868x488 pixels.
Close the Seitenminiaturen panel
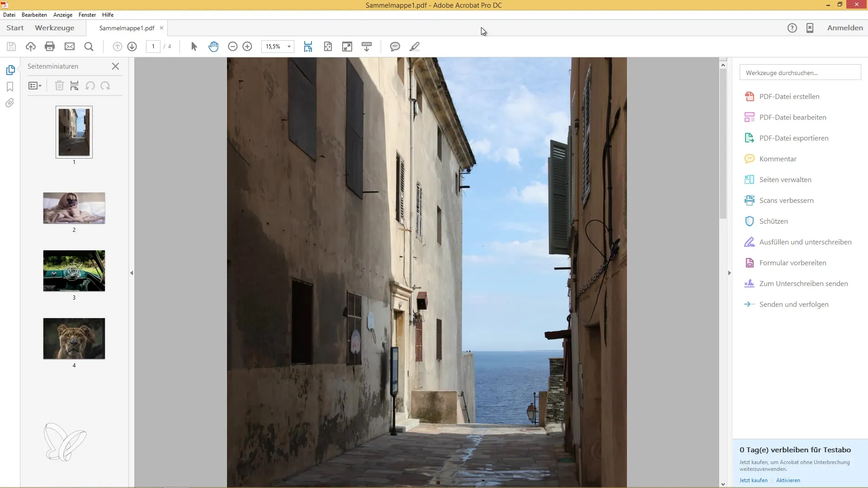115,66
